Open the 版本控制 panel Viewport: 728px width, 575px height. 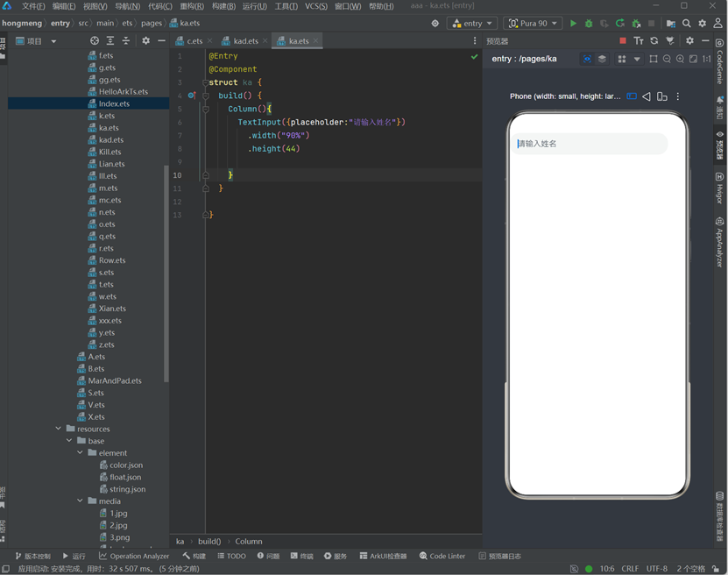click(x=33, y=556)
